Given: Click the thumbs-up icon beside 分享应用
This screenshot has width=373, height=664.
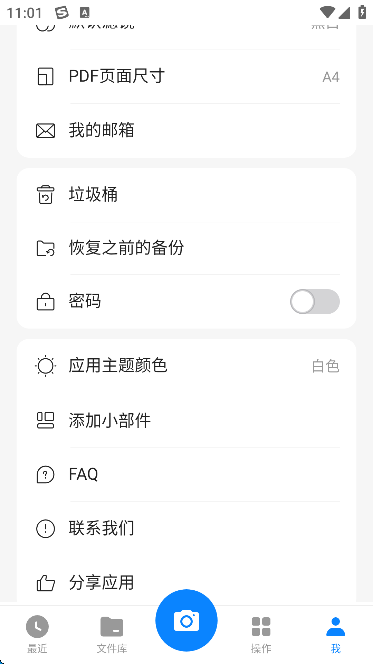Looking at the screenshot, I should [45, 583].
